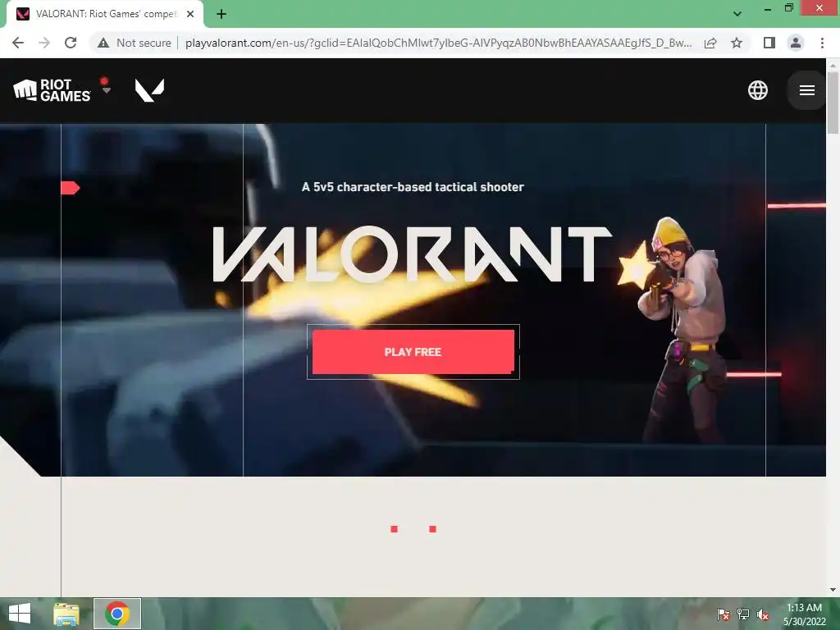Open Chrome profile avatar menu

(x=796, y=43)
